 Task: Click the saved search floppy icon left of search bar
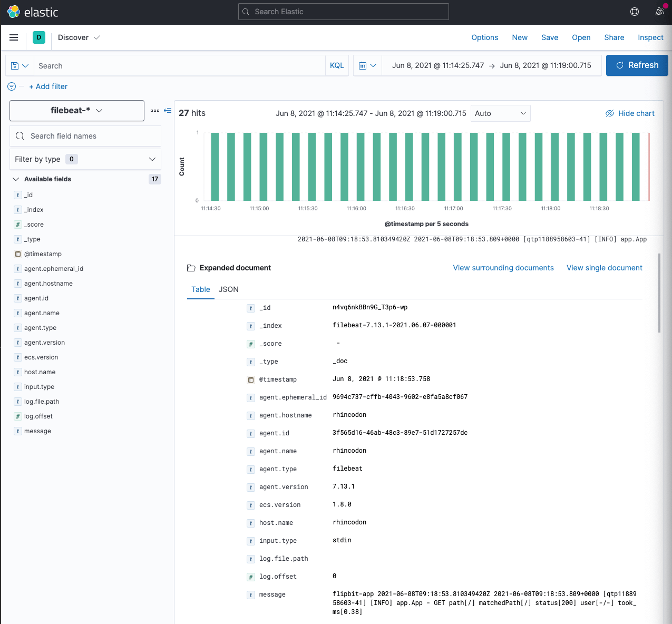pos(19,65)
